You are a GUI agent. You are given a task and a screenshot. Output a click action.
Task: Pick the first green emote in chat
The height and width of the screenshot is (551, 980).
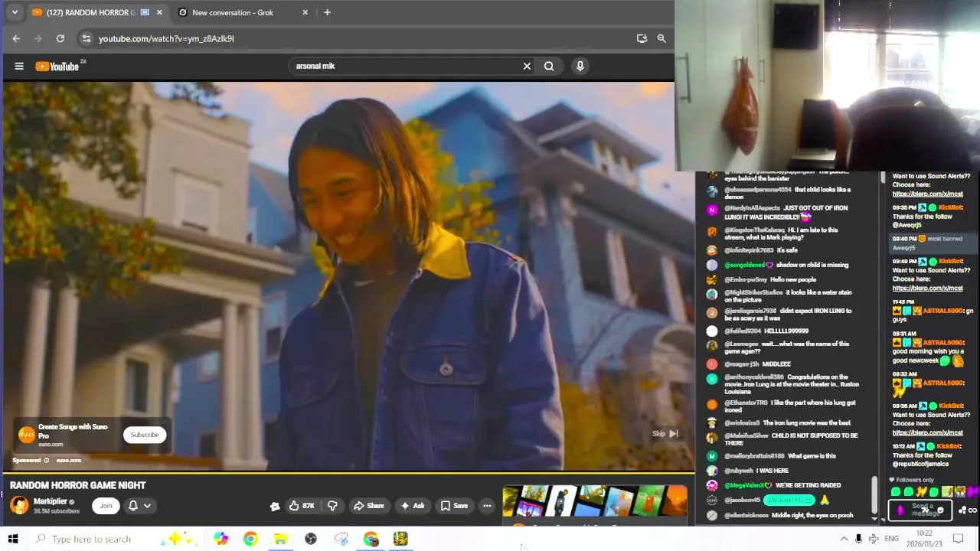pyautogui.click(x=896, y=492)
